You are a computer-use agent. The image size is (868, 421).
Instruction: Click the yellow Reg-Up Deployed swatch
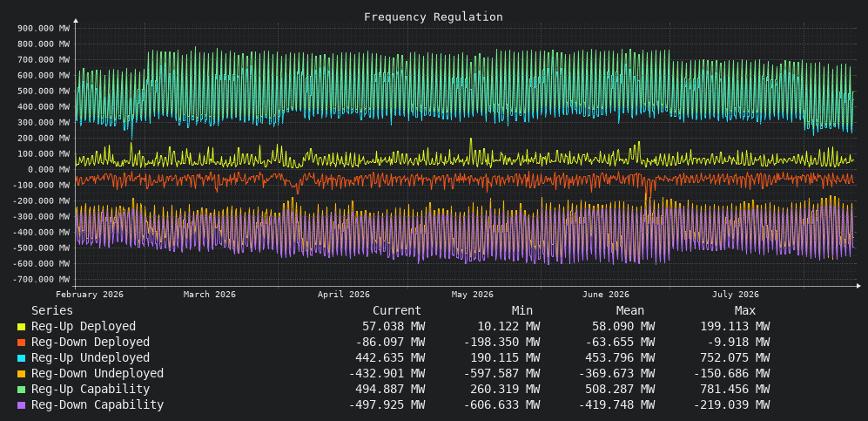pyautogui.click(x=21, y=328)
